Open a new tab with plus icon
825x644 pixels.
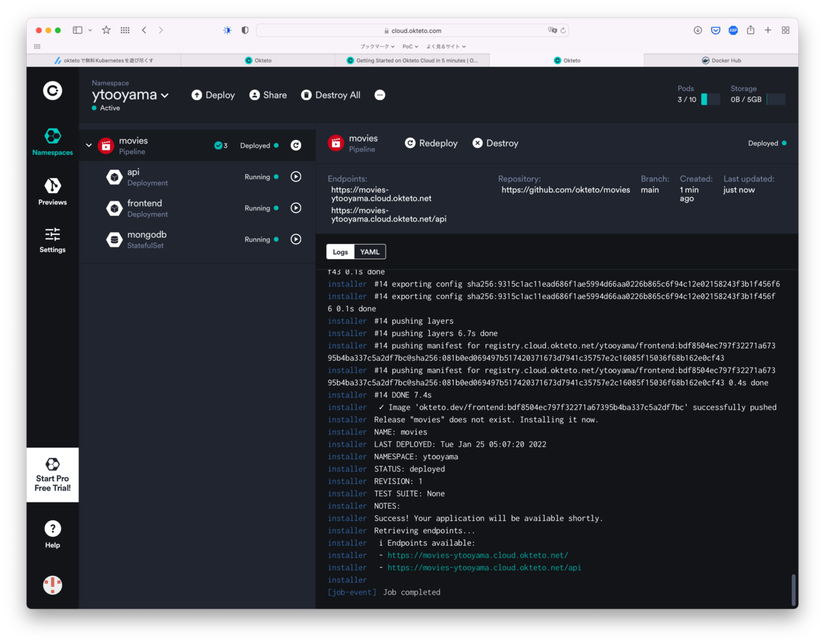click(x=768, y=30)
